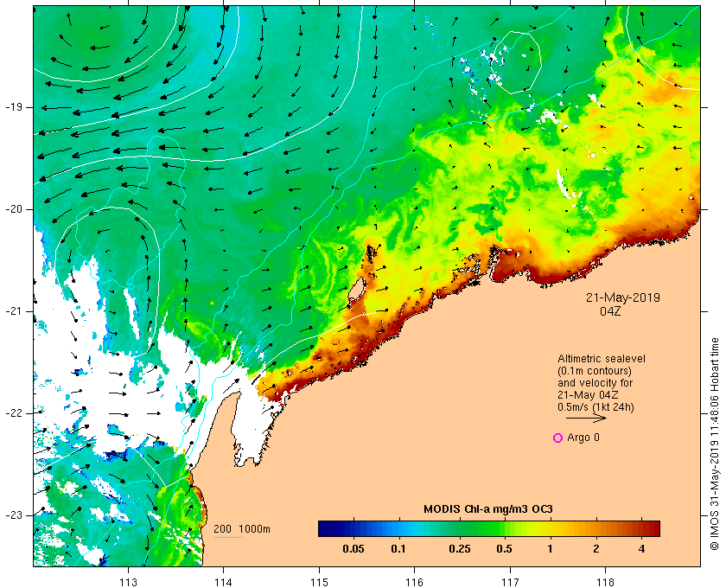This screenshot has height=588, width=726.
Task: Click the longitude label 113
Action: (x=128, y=582)
